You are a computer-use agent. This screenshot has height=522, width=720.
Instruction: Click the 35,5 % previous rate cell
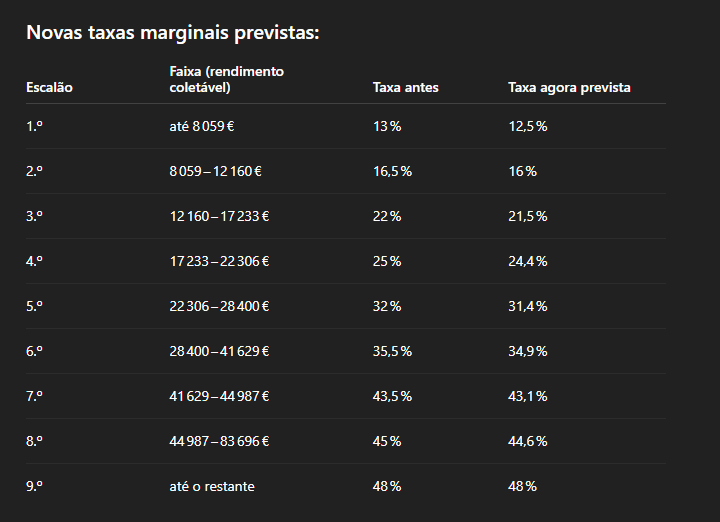click(392, 351)
